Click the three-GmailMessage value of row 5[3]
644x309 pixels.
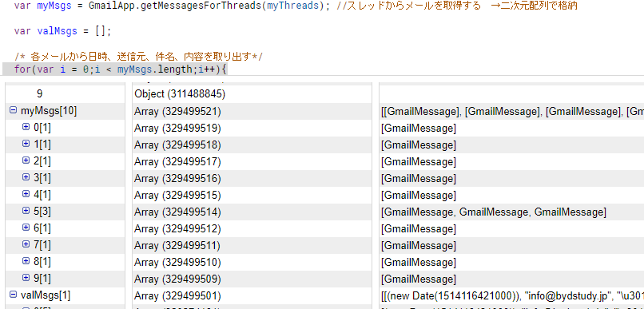tap(494, 212)
